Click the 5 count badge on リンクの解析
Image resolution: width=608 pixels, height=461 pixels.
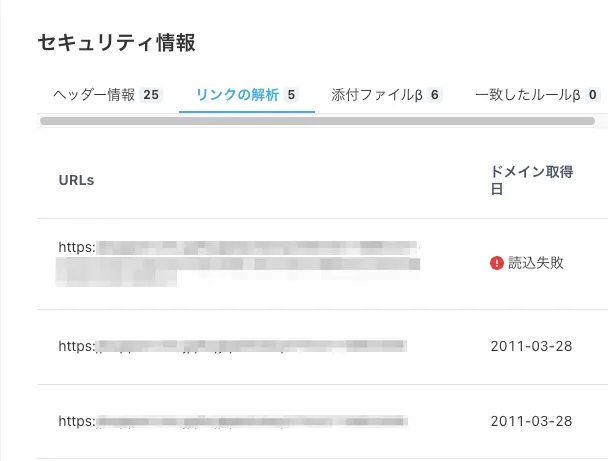point(291,95)
